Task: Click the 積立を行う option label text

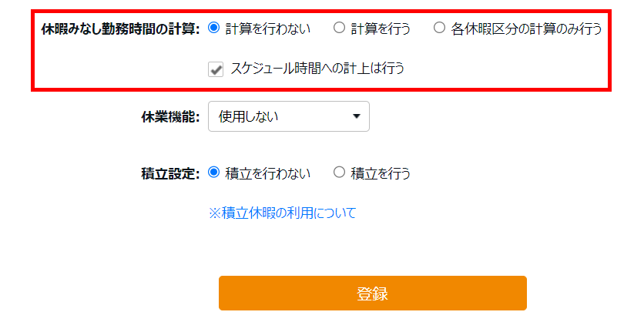Action: coord(381,173)
